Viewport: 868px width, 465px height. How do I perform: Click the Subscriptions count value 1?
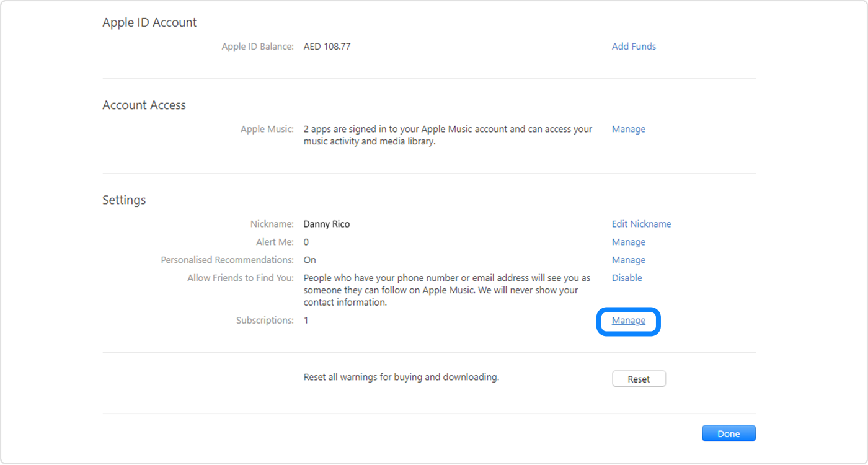click(x=306, y=320)
